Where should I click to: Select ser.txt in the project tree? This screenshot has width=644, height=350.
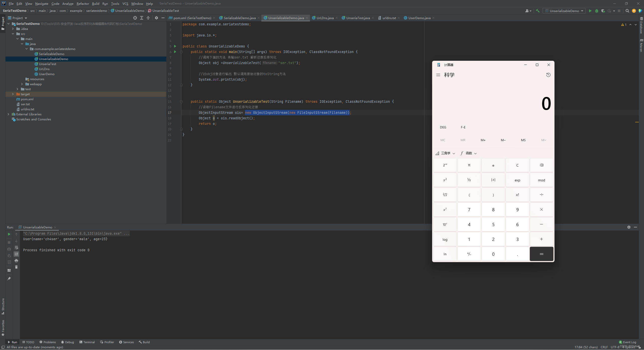(x=25, y=104)
